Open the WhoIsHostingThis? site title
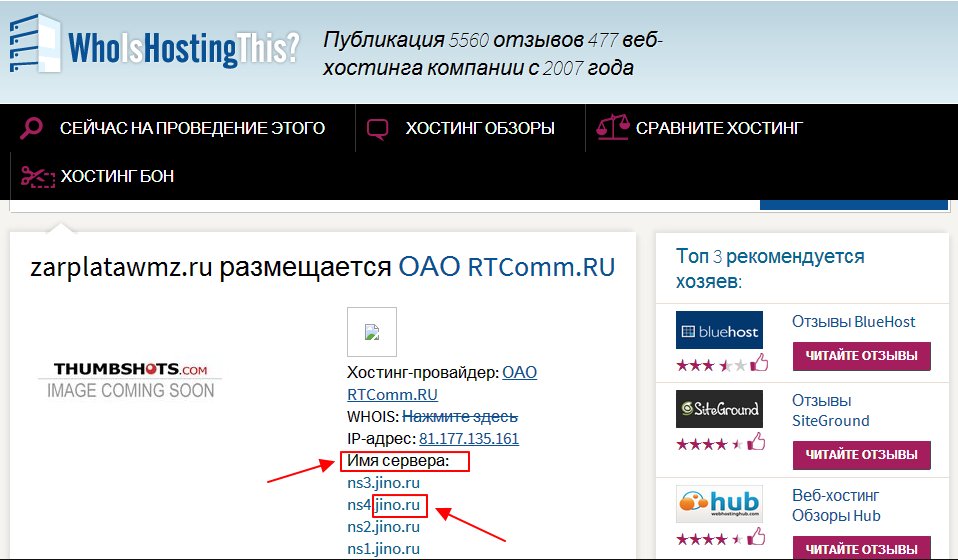958x560 pixels. [x=184, y=48]
